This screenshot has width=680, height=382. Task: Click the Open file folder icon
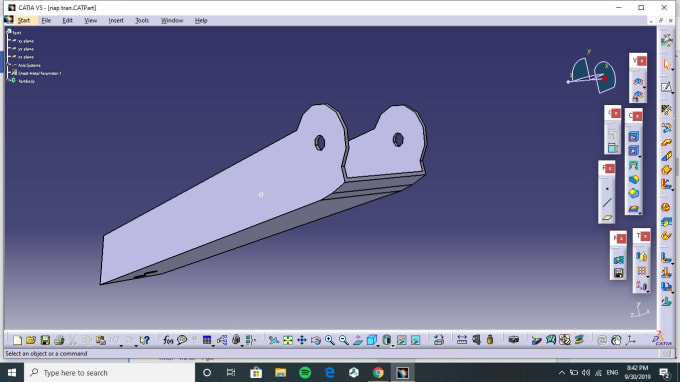[31, 340]
